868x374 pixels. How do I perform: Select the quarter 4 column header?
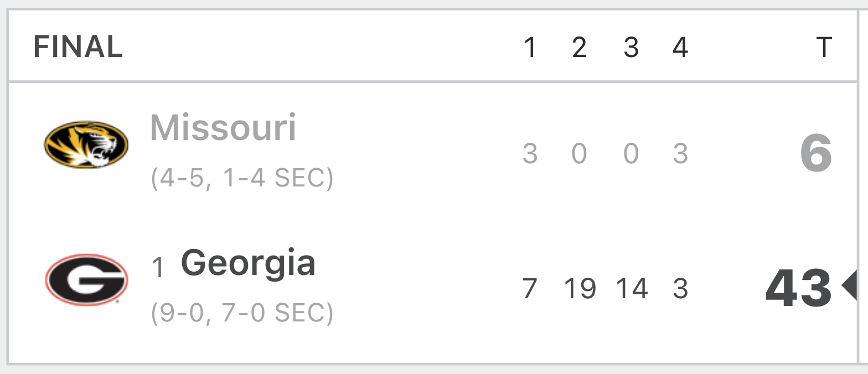point(680,48)
